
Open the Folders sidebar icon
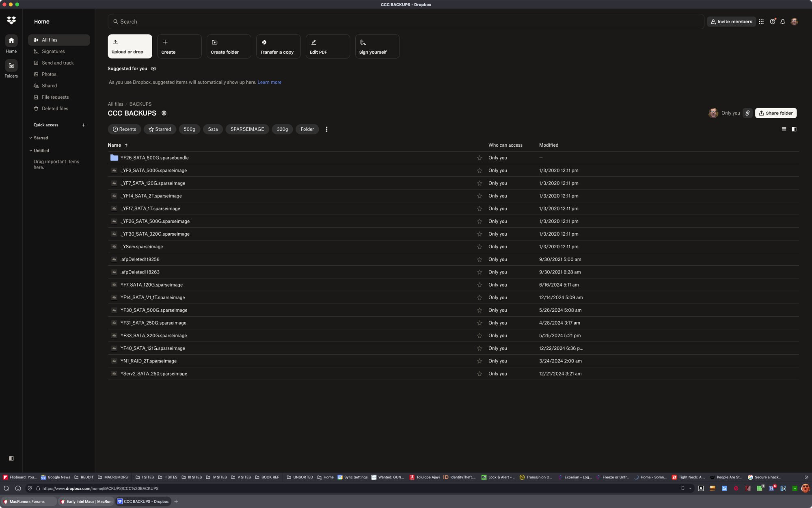pyautogui.click(x=11, y=65)
